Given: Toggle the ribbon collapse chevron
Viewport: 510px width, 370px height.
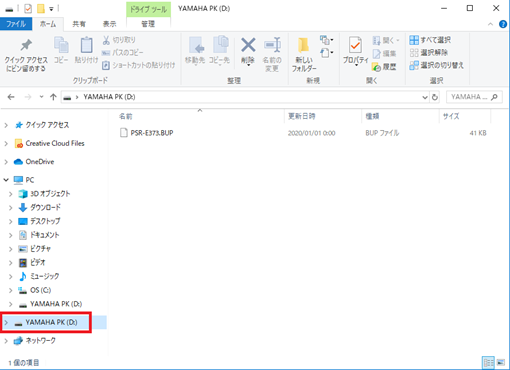Looking at the screenshot, I should pos(490,24).
